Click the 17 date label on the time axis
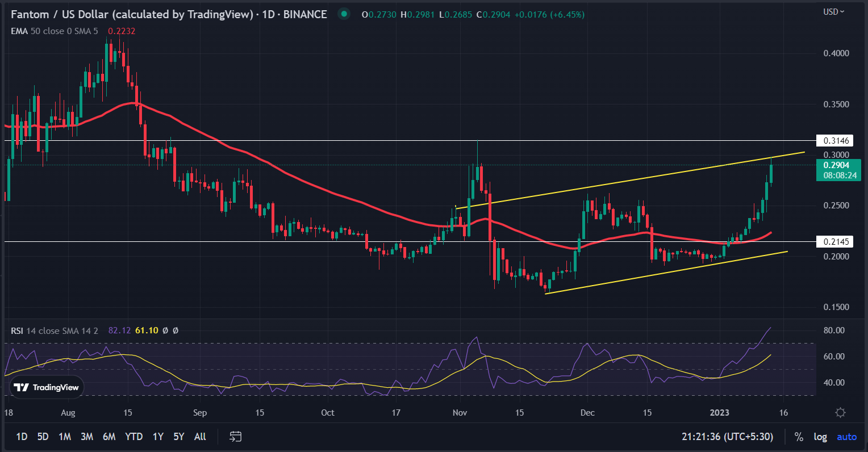868x452 pixels. (x=396, y=413)
